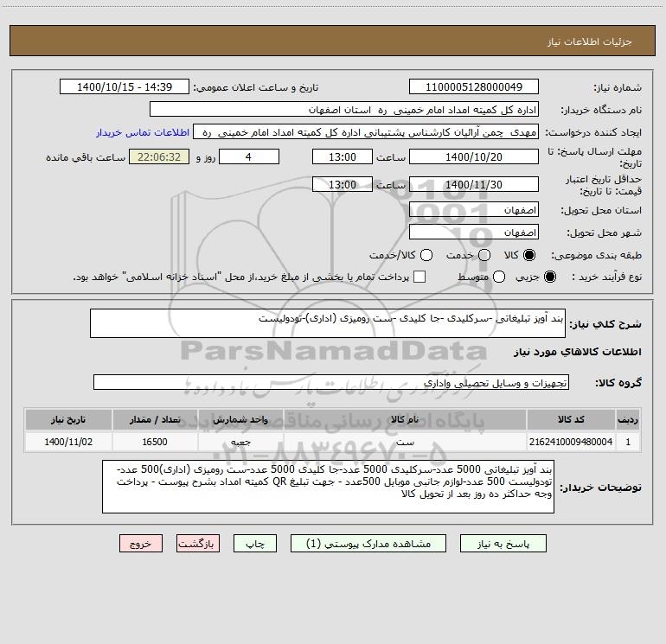Click the general need description text box
The height and width of the screenshot is (644, 666).
pos(328,323)
